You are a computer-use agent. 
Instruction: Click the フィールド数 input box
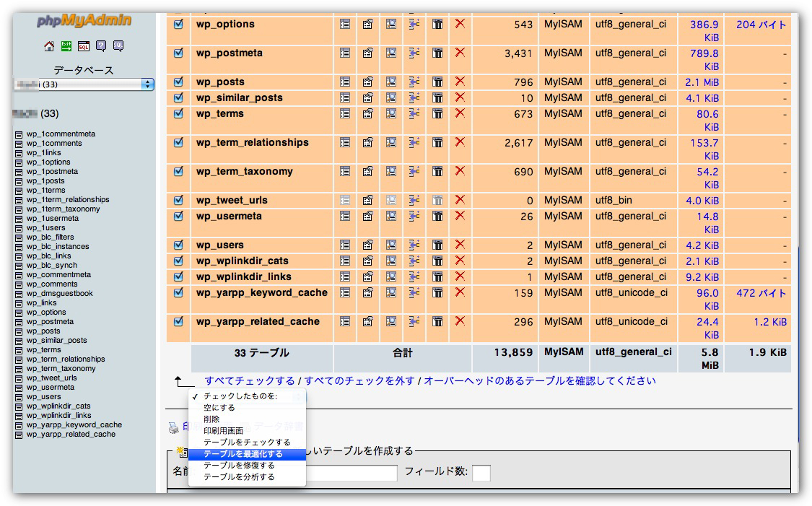pyautogui.click(x=481, y=473)
